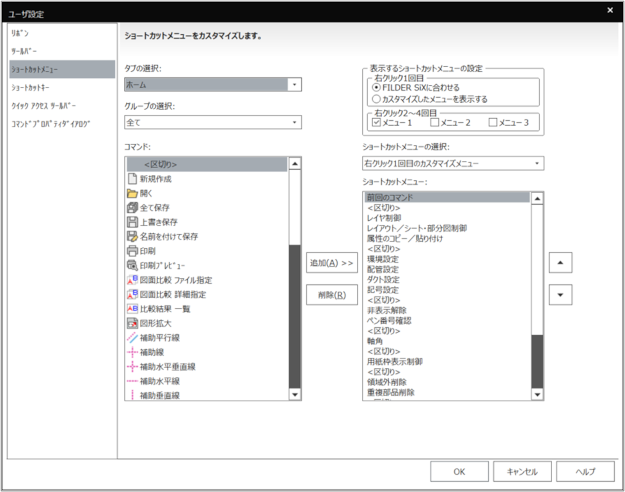Select the 新規作成 command icon
This screenshot has height=492, width=625.
click(x=131, y=177)
